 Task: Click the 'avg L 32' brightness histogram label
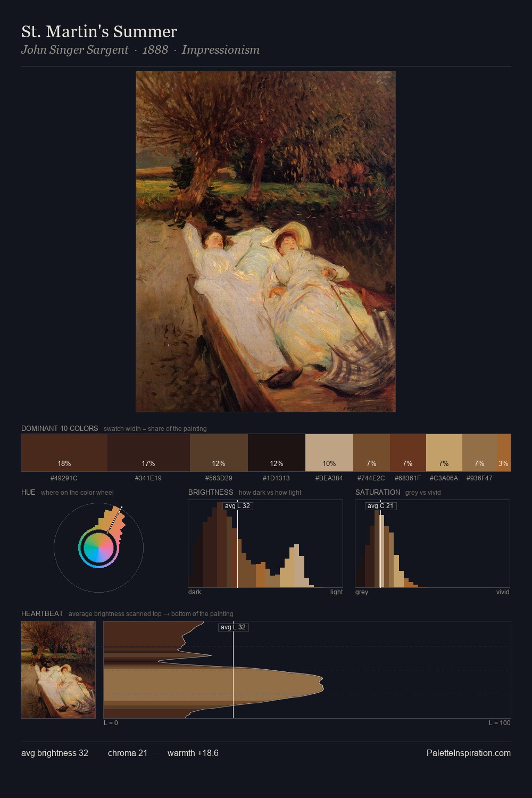point(237,506)
